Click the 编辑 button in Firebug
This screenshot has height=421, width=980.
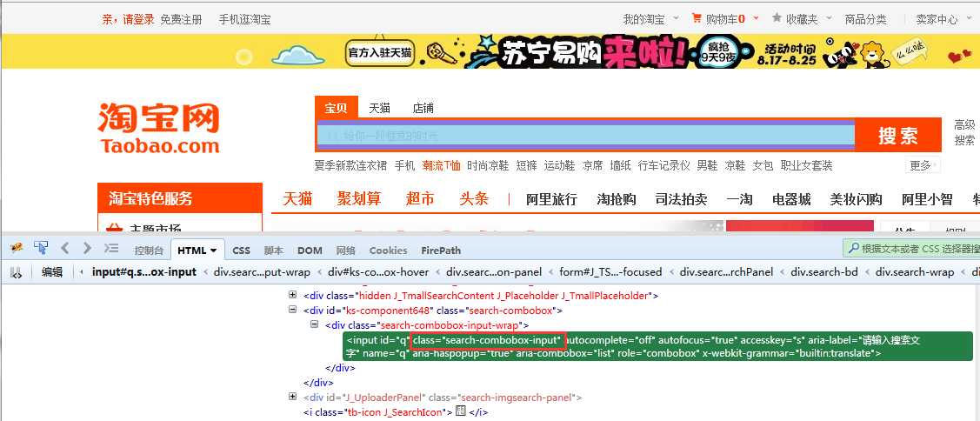pos(52,272)
